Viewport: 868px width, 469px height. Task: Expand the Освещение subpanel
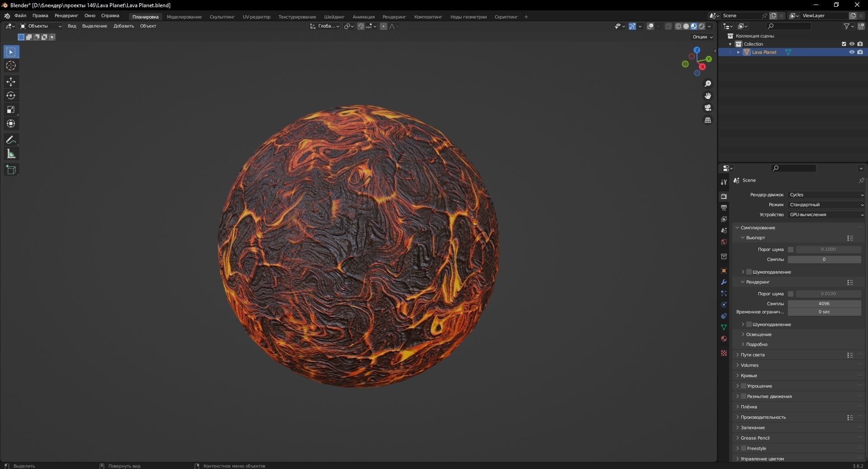[759, 335]
